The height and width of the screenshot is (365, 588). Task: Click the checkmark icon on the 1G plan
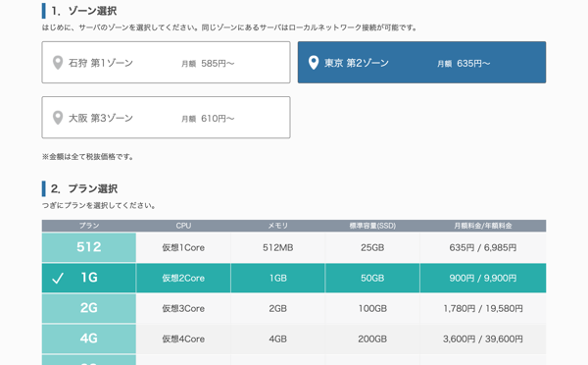tap(58, 279)
